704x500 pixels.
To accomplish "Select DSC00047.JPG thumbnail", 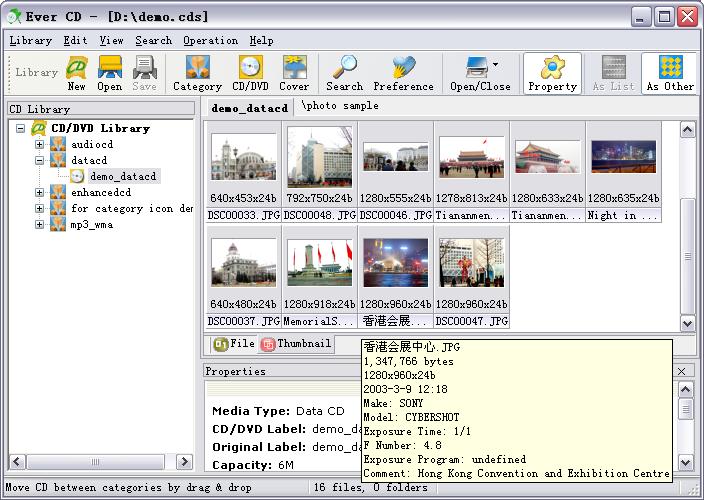I will [472, 262].
